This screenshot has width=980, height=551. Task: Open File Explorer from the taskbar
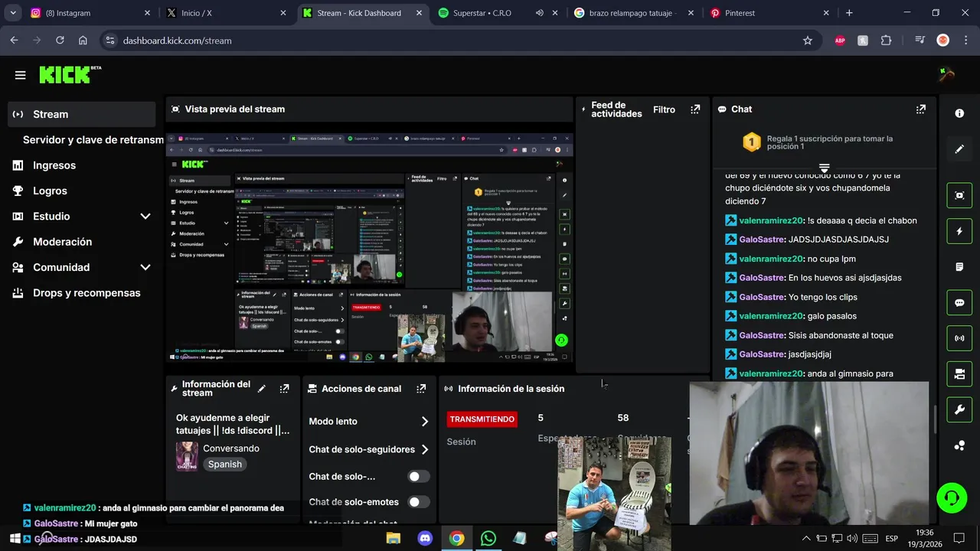pyautogui.click(x=394, y=539)
